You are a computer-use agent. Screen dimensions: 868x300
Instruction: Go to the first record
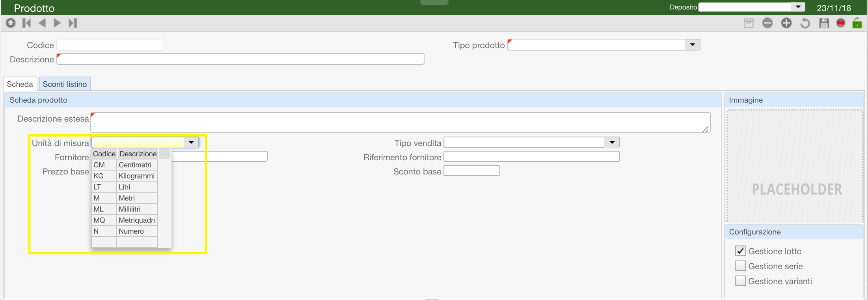(26, 23)
